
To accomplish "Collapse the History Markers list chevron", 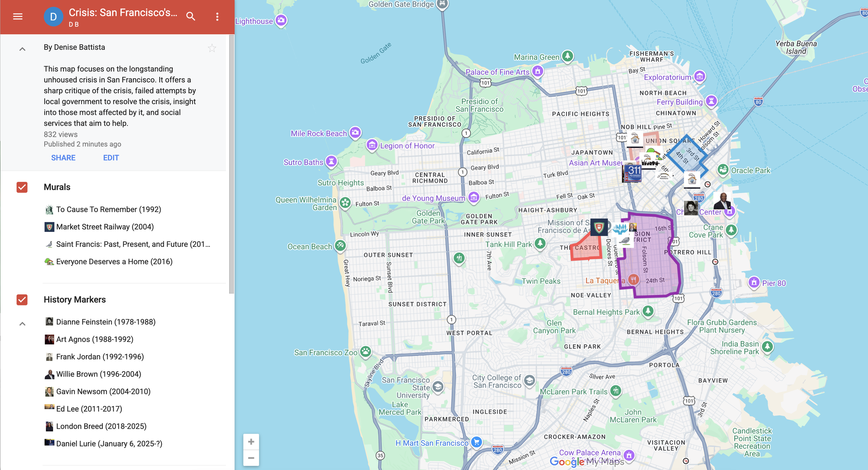I will (22, 324).
